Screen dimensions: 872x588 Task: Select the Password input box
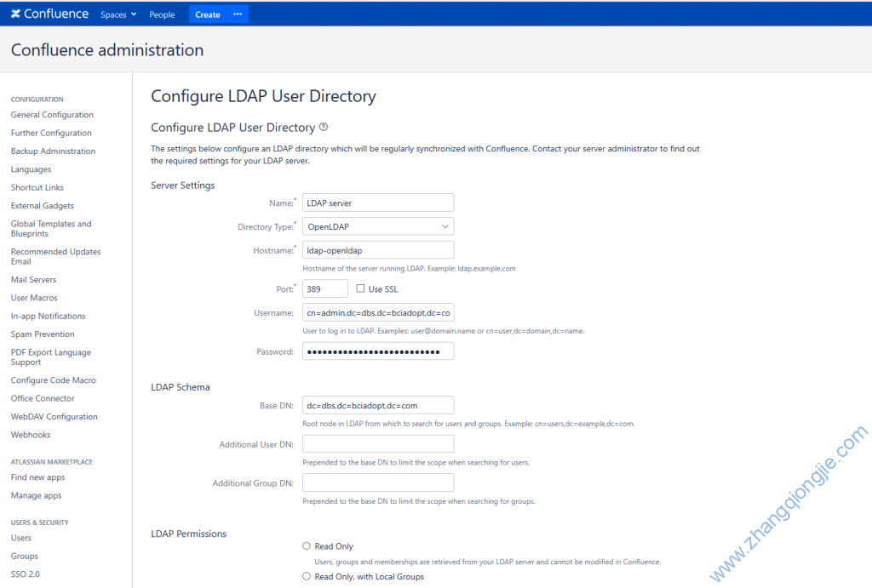click(377, 351)
